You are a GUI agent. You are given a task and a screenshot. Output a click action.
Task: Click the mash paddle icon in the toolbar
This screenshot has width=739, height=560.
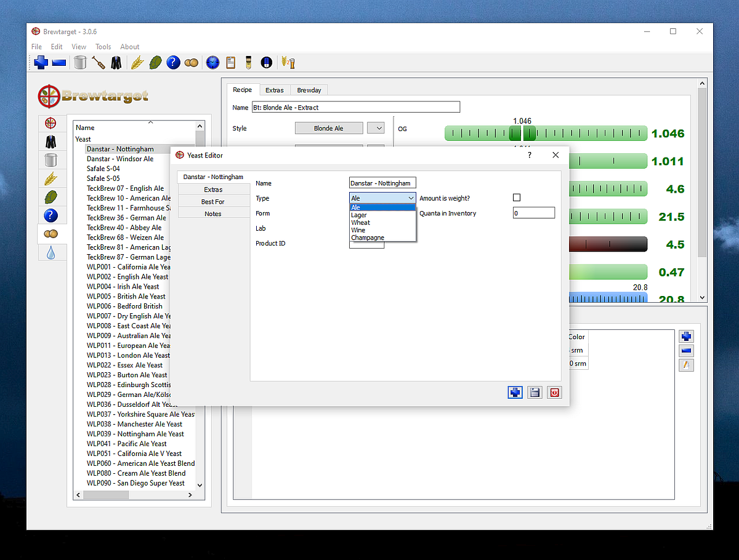99,62
